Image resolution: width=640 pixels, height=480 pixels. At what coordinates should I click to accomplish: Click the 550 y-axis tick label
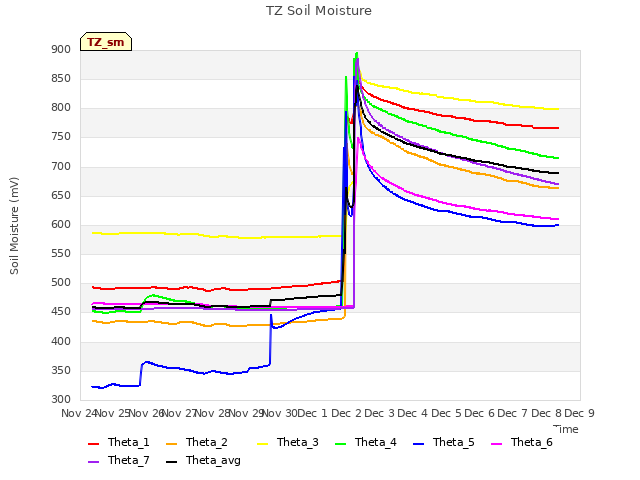[x=61, y=253]
